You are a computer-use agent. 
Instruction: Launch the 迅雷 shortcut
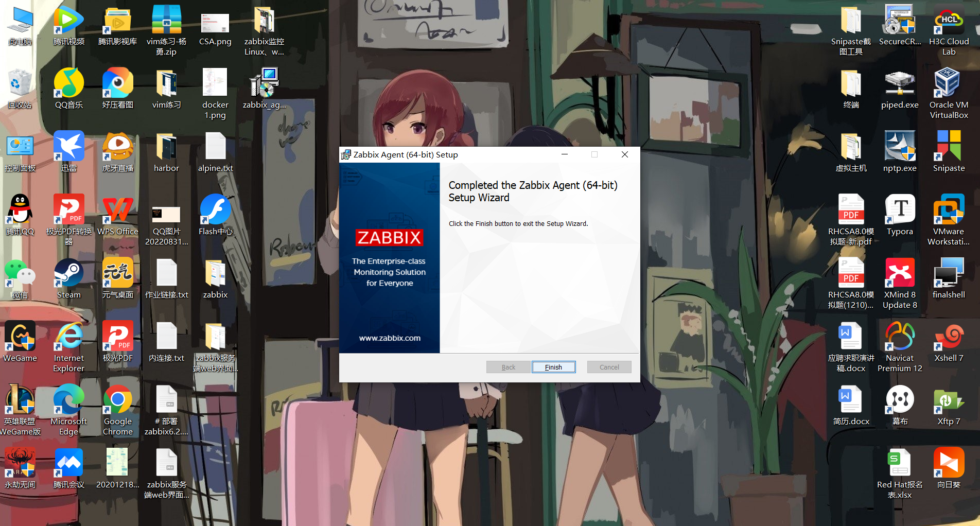pyautogui.click(x=69, y=152)
